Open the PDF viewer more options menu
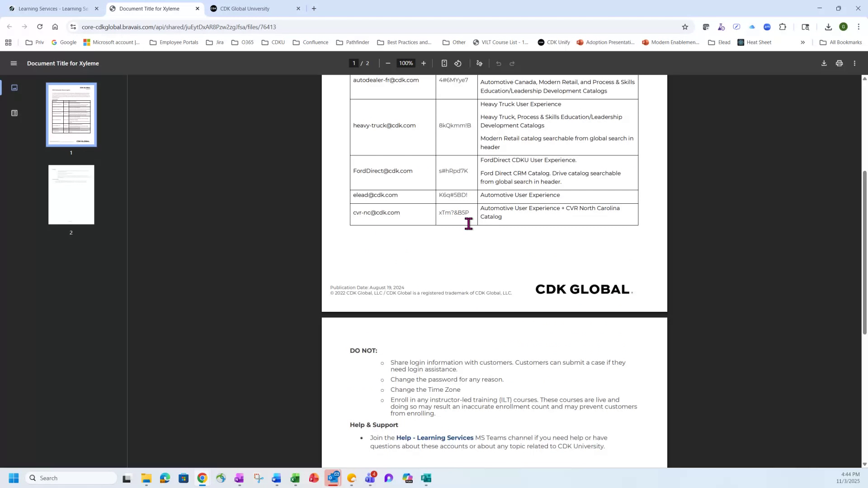 [x=854, y=63]
